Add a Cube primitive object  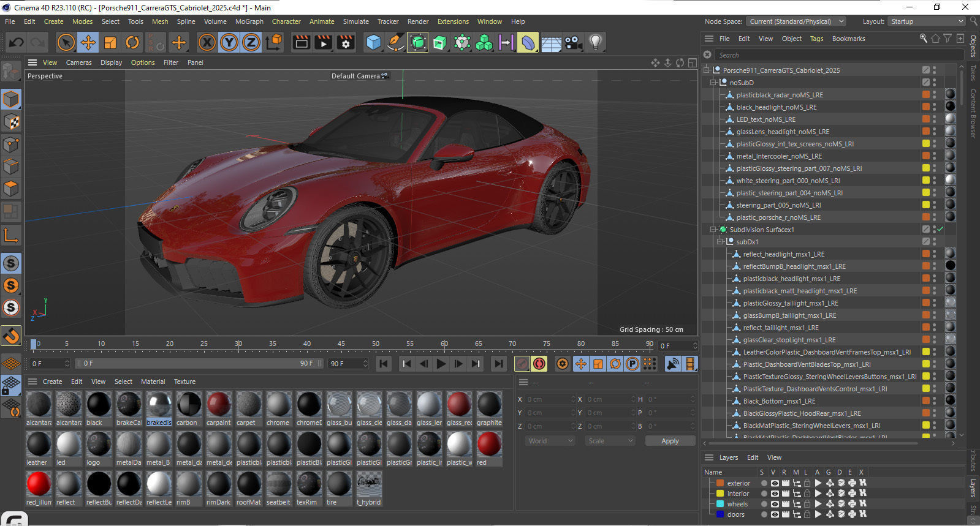click(x=373, y=42)
